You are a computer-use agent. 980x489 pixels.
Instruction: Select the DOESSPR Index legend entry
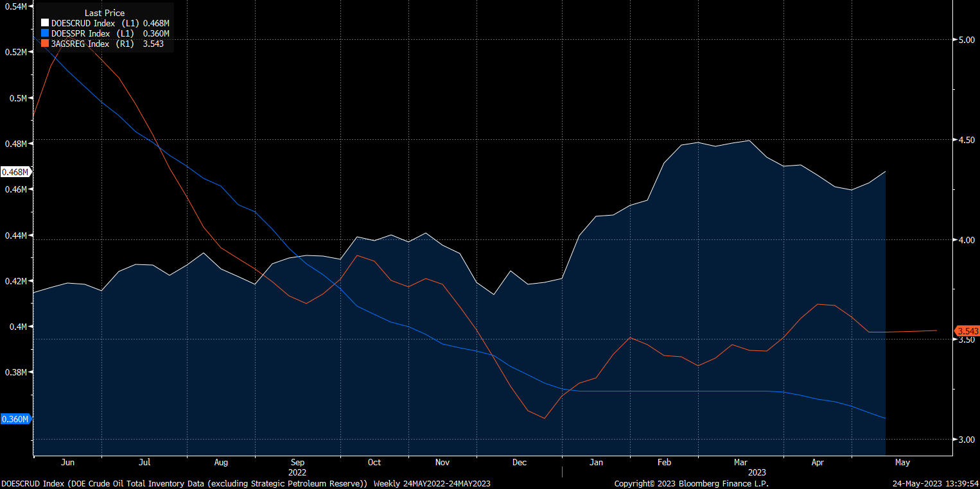[105, 33]
